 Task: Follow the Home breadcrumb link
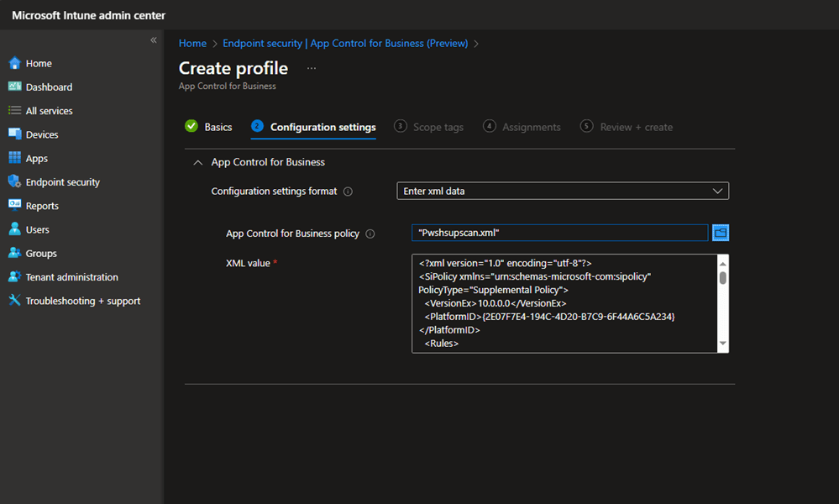tap(192, 44)
